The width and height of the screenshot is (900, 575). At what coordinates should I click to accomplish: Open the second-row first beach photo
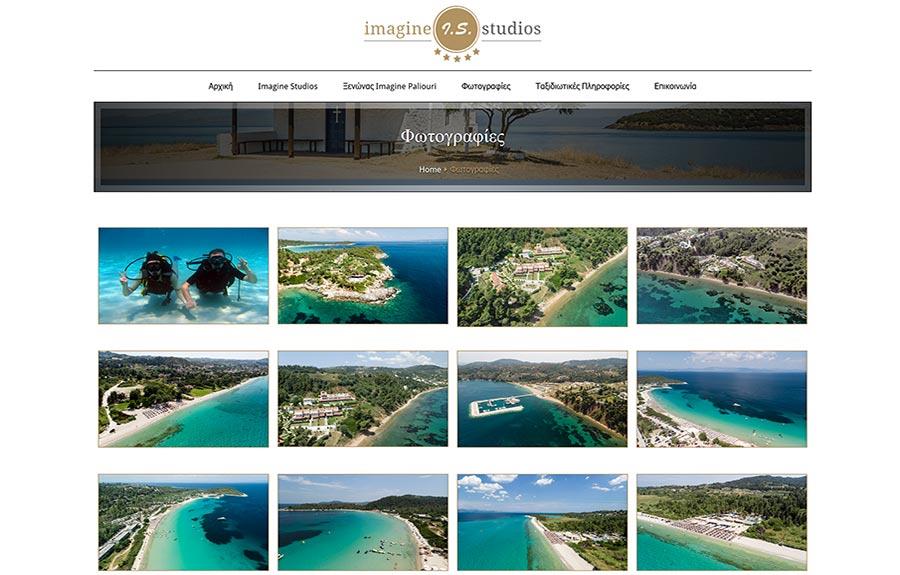183,399
